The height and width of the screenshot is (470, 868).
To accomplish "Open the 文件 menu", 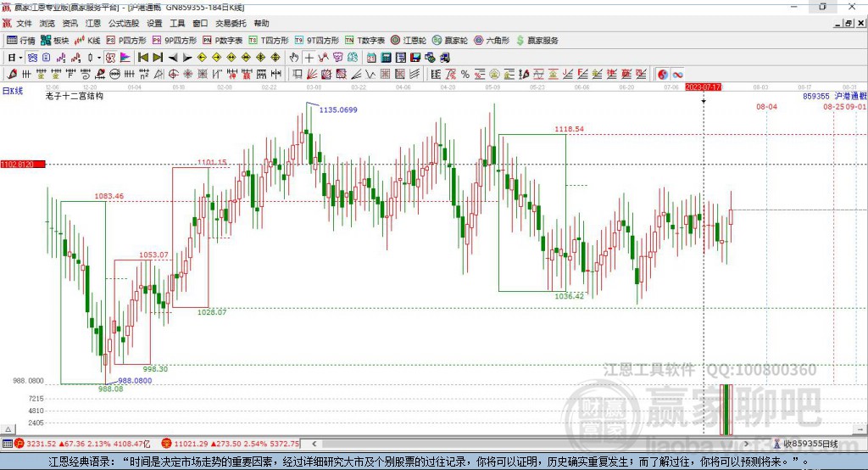I will (24, 23).
